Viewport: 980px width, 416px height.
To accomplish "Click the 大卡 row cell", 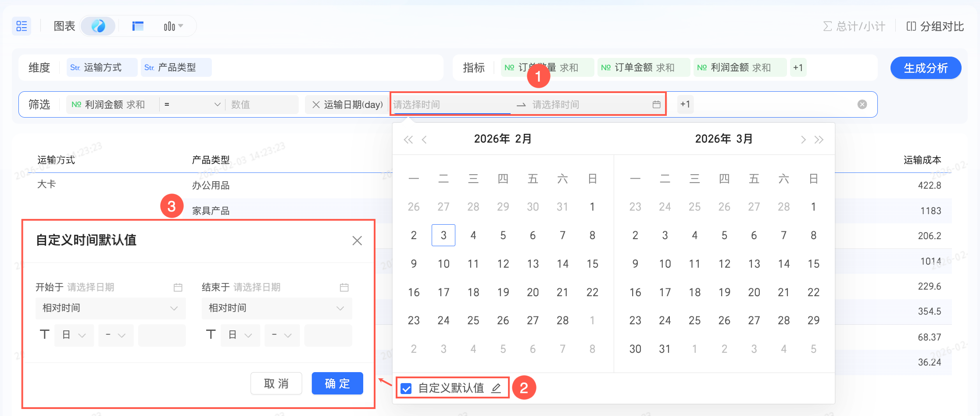I will 46,184.
